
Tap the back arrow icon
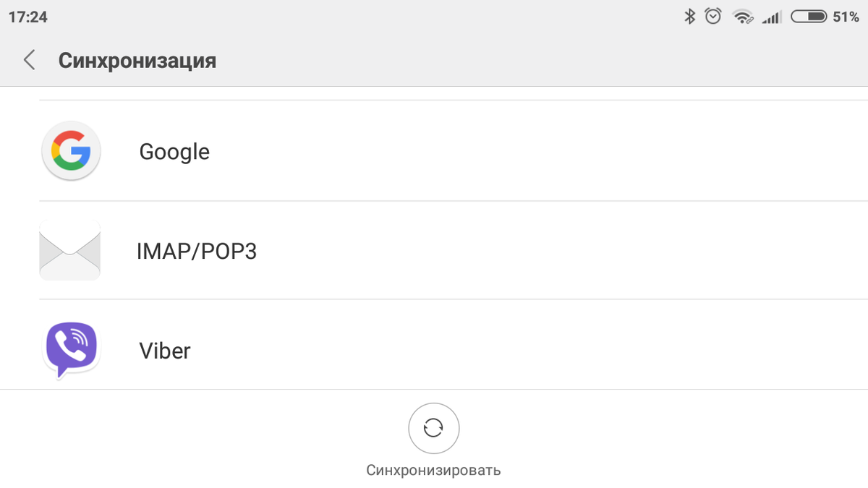29,60
